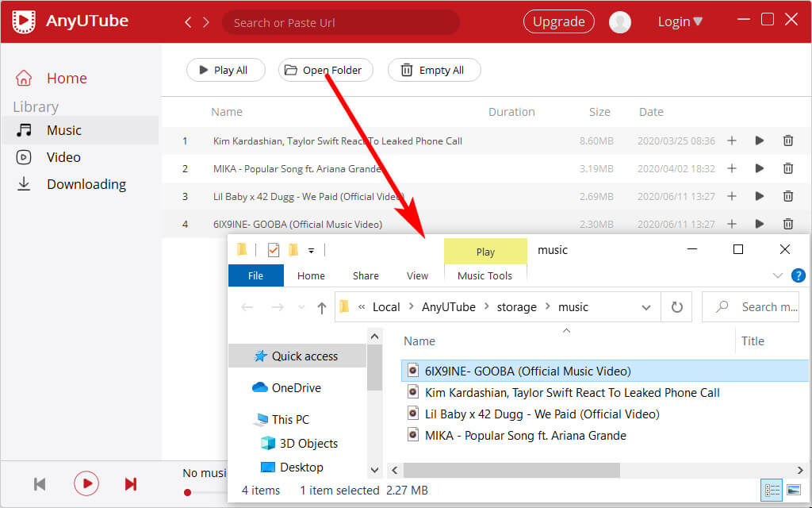The width and height of the screenshot is (812, 508).
Task: Expand the Login dropdown
Action: 680,21
